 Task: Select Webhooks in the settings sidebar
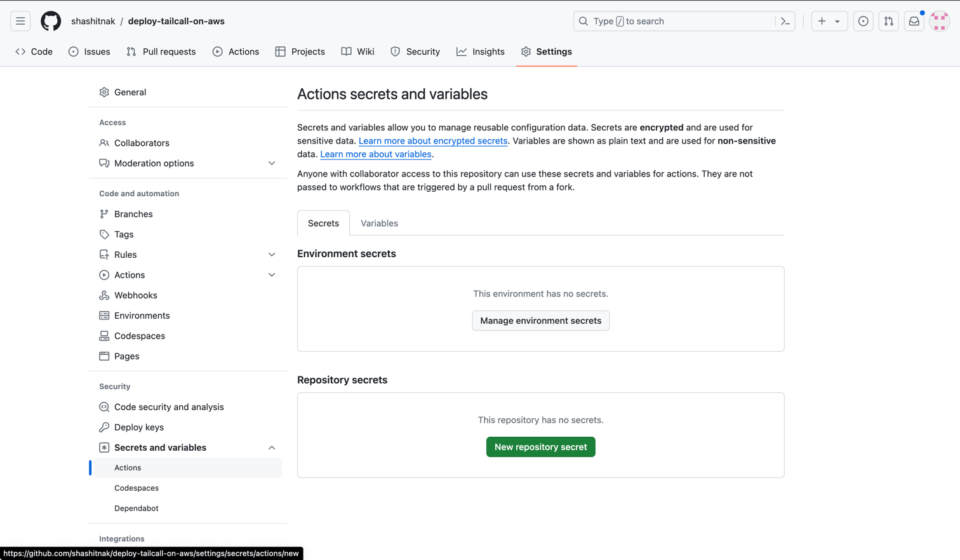click(x=135, y=295)
